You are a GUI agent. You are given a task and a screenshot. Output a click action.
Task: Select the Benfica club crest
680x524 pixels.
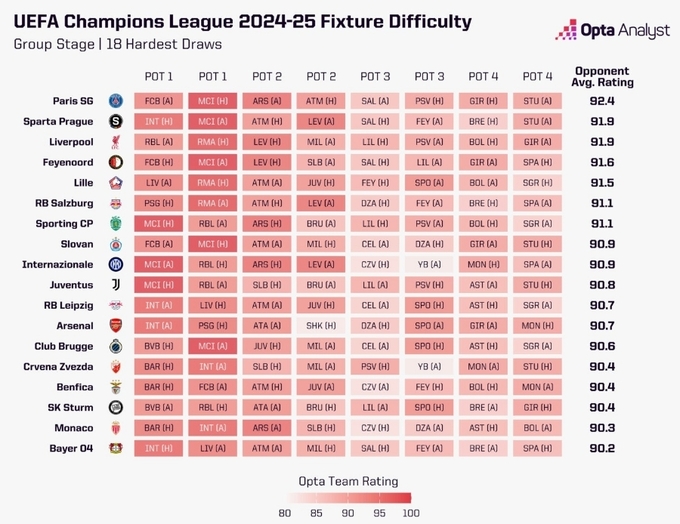[116, 387]
